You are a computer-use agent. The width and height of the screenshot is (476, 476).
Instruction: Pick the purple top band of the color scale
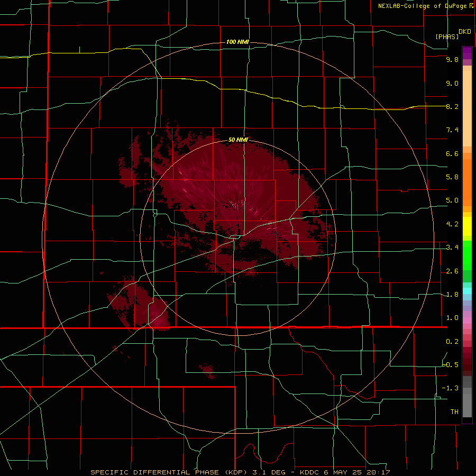point(467,53)
